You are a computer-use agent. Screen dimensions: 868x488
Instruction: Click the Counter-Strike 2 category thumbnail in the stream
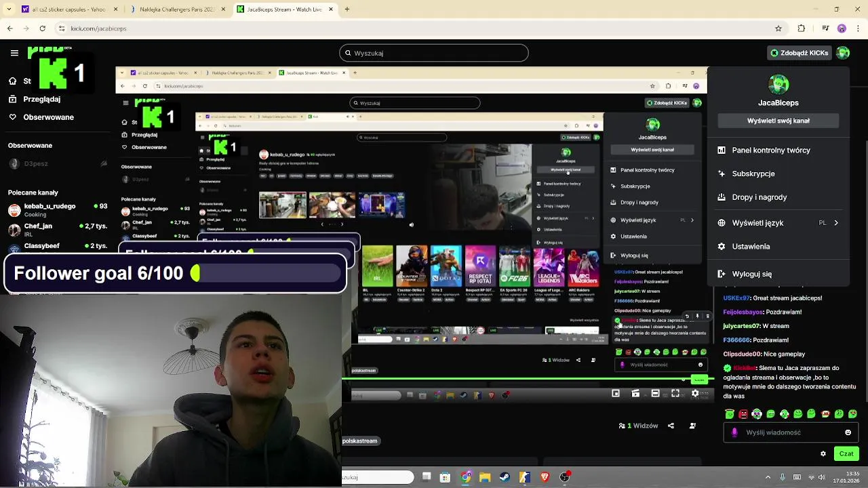pyautogui.click(x=412, y=266)
